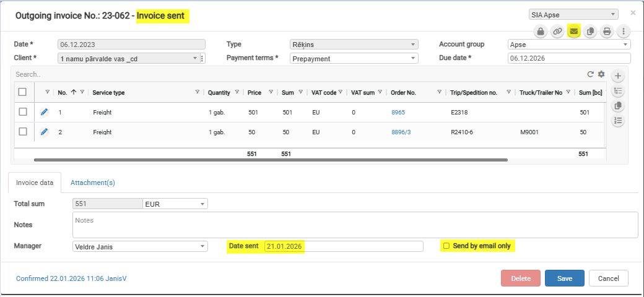Viewport: 644px width, 297px height.
Task: Expand the EUR currency dropdown
Action: (x=175, y=204)
